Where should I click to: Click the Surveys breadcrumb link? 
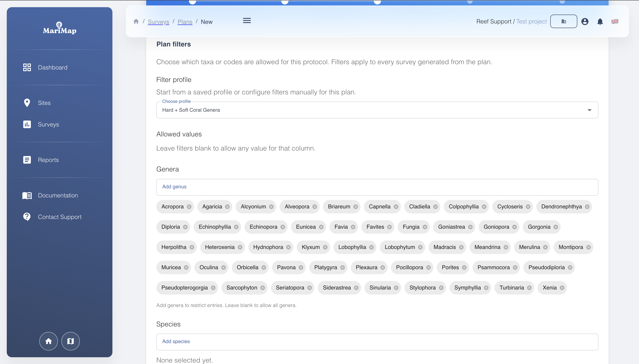(x=158, y=22)
